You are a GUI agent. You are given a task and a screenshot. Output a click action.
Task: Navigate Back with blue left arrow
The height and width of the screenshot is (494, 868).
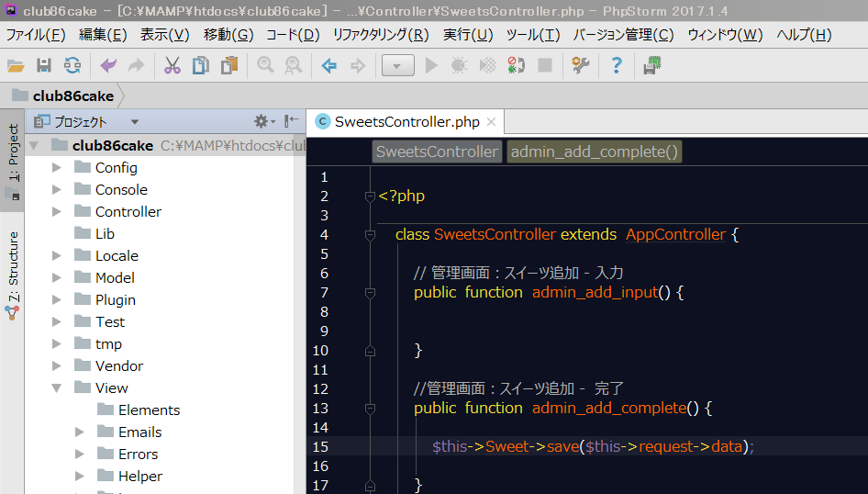coord(329,66)
